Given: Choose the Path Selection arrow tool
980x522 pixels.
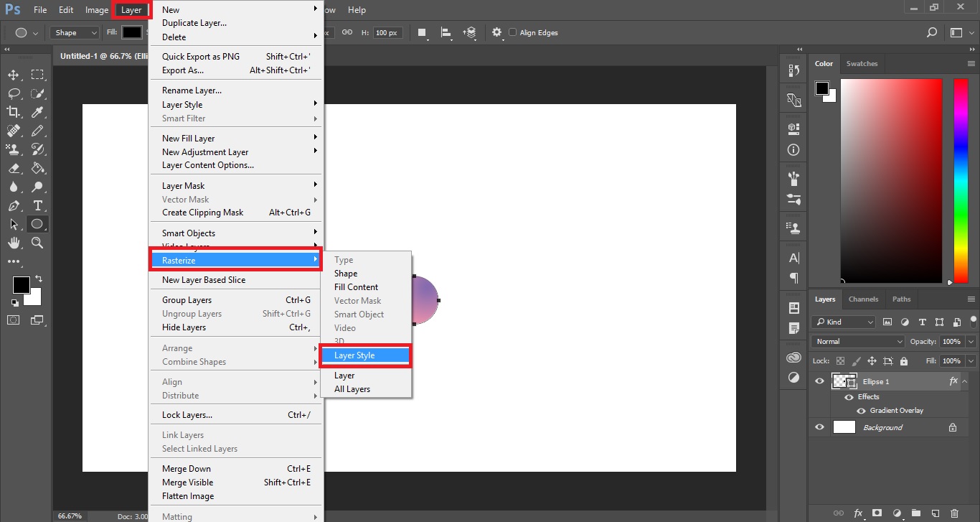Looking at the screenshot, I should pos(14,224).
